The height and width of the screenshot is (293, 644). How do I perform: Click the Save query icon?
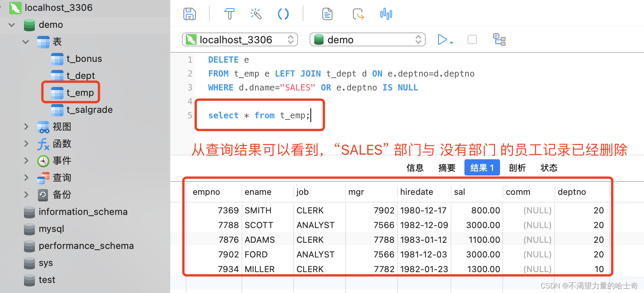coord(190,14)
